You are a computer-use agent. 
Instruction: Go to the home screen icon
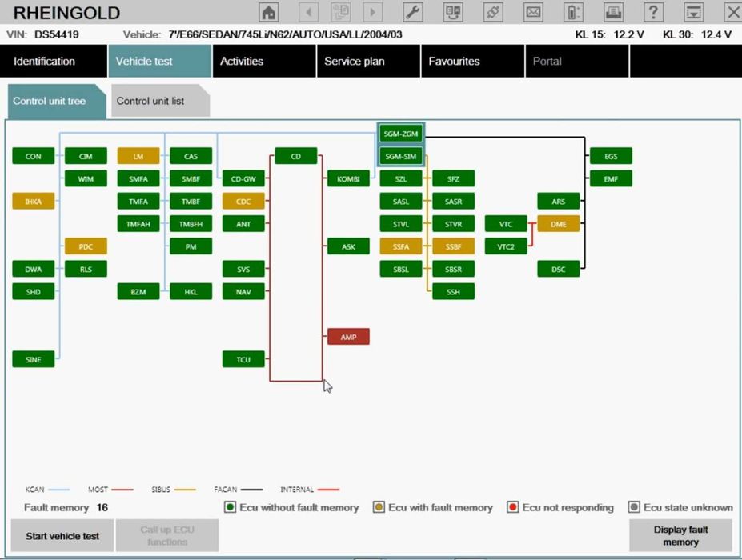click(268, 12)
